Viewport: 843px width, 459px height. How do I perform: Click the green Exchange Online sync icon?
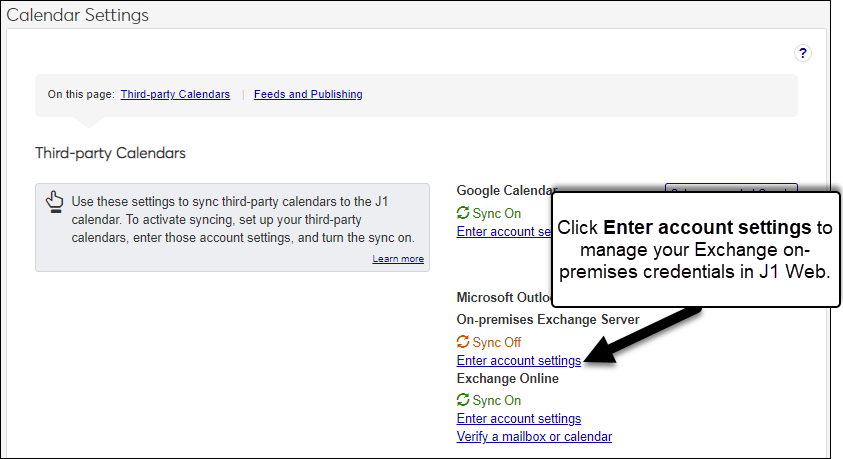(463, 400)
